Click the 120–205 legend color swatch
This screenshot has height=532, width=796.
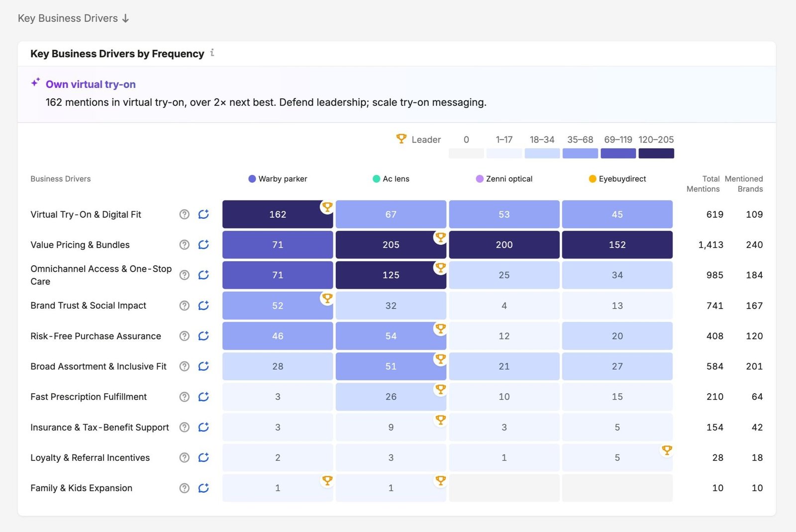pos(656,153)
